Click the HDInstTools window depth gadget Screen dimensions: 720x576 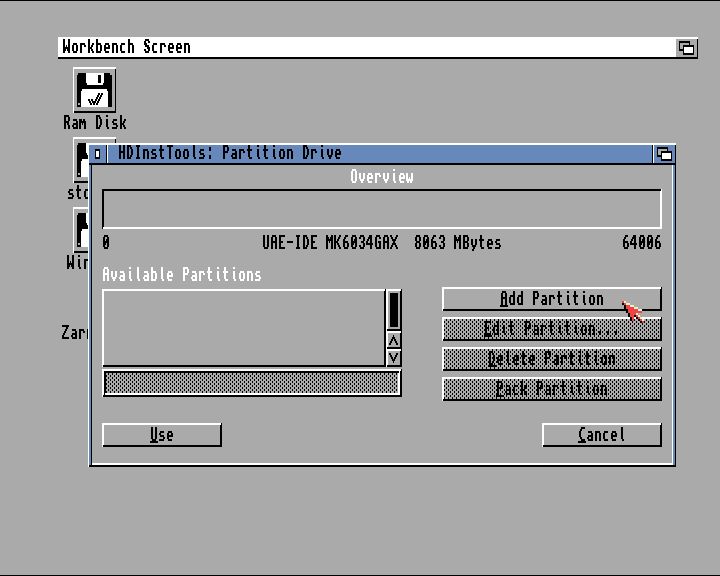tap(664, 154)
